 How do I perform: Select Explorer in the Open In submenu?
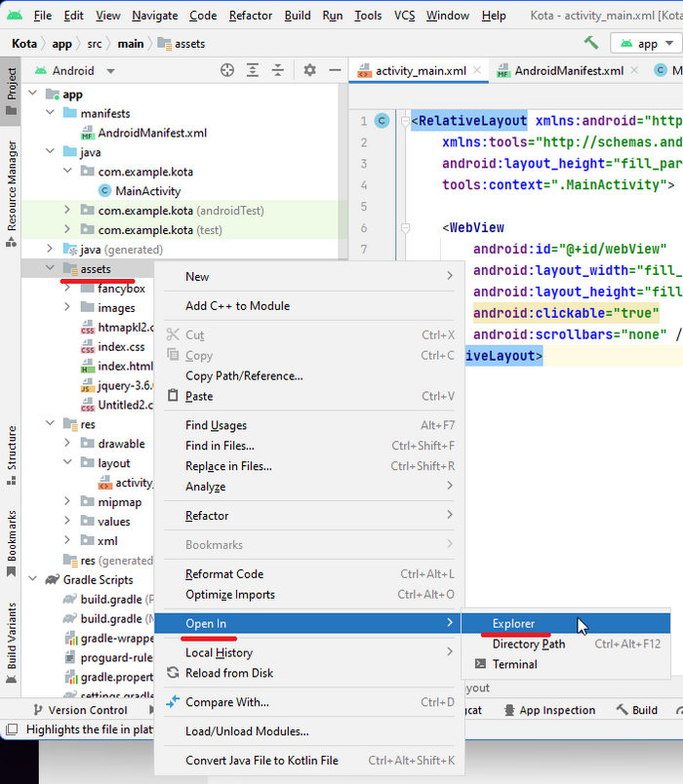(513, 624)
